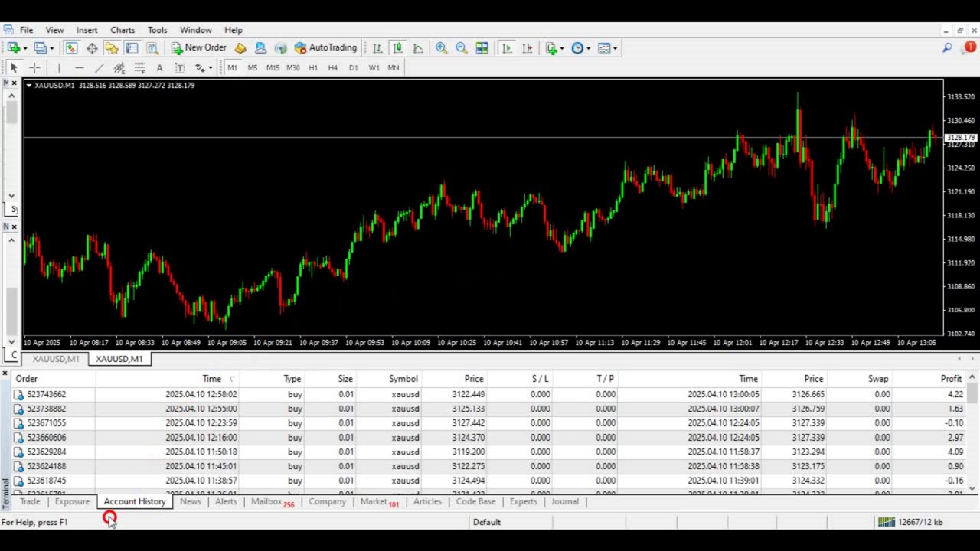Switch to M15 timeframe
Screen dimensions: 980x551
coord(273,68)
